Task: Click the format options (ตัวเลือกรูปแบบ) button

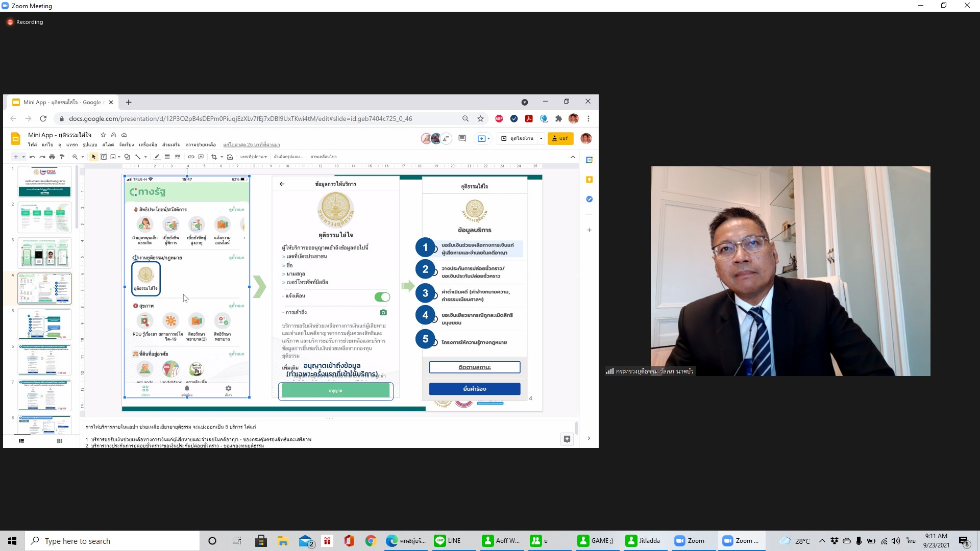Action: pos(288,157)
